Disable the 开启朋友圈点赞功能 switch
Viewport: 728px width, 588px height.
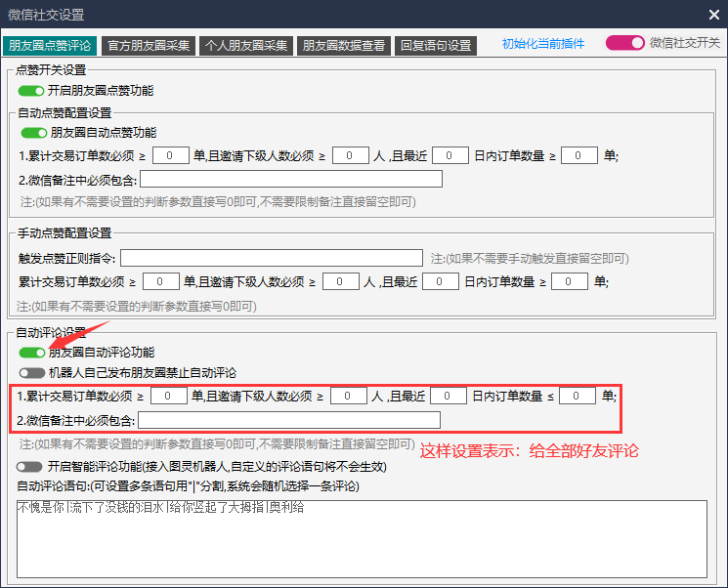coord(31,90)
